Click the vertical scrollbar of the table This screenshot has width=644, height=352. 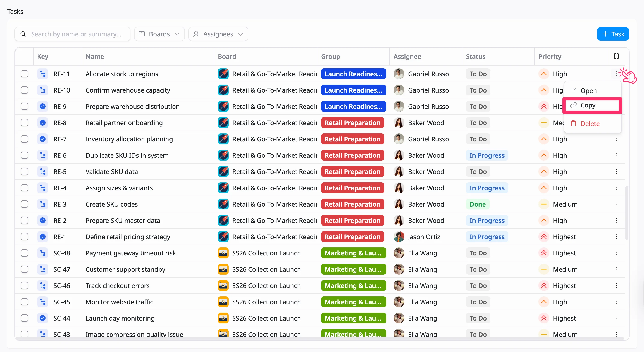[x=627, y=213]
